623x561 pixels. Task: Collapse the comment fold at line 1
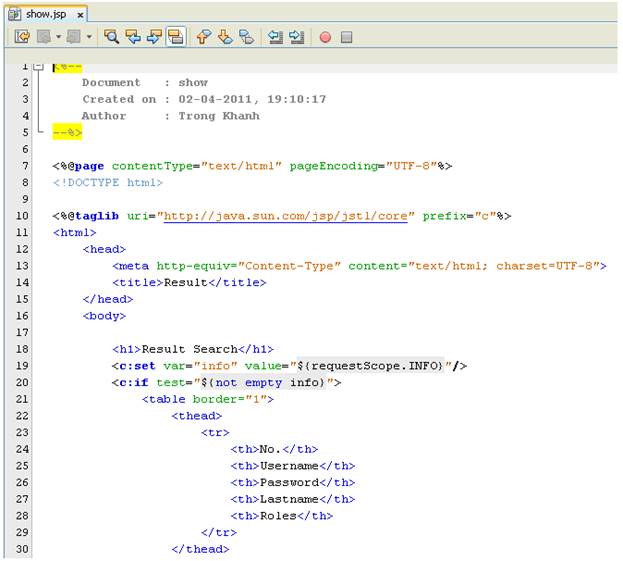[38, 66]
